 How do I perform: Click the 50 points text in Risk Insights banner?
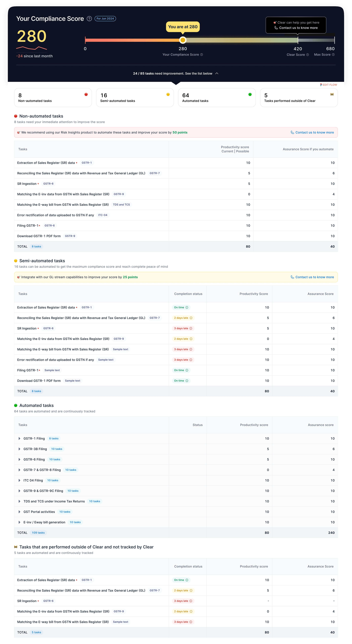click(180, 132)
